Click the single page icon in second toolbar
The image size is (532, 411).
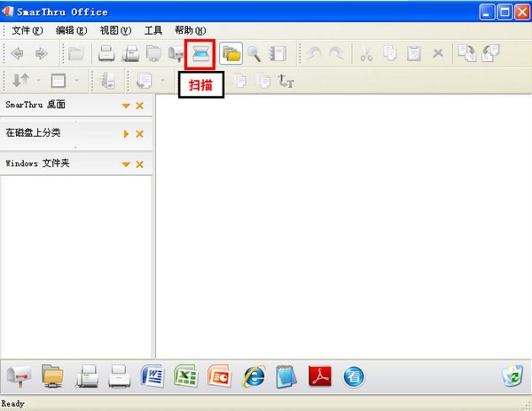240,81
